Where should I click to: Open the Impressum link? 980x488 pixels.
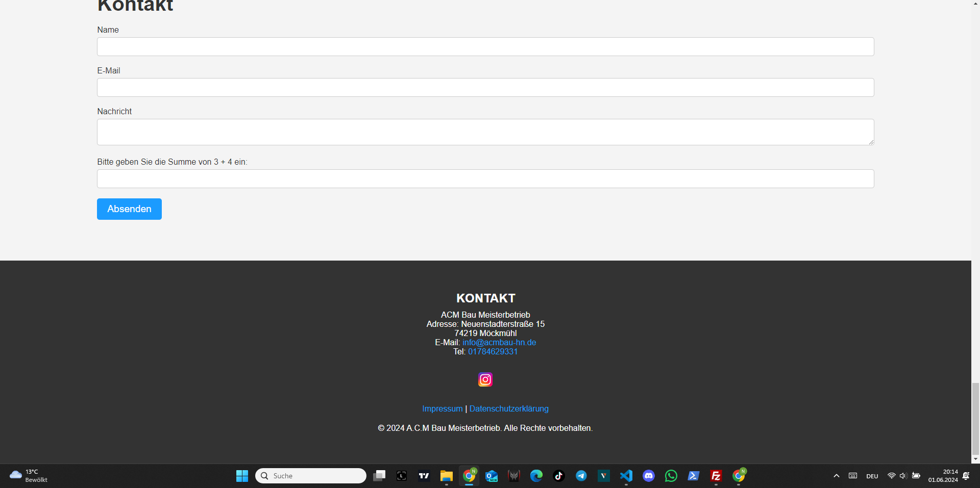click(x=442, y=408)
